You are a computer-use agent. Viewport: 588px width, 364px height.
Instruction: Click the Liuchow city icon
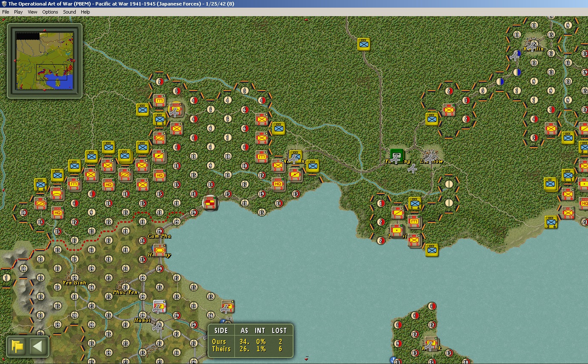(x=431, y=156)
